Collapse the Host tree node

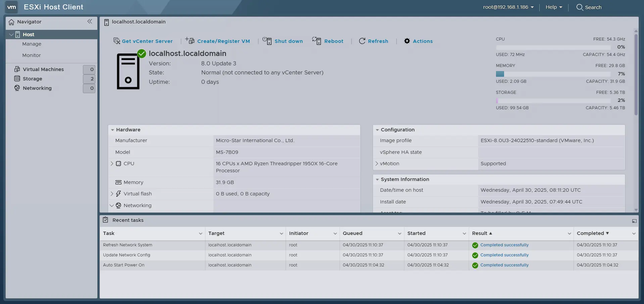(x=11, y=35)
